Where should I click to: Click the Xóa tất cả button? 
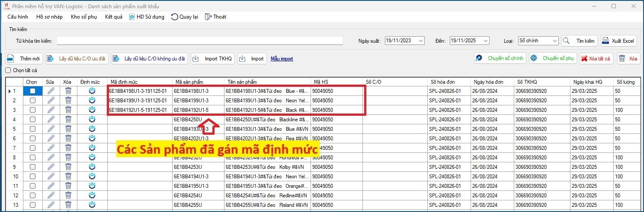[596, 59]
